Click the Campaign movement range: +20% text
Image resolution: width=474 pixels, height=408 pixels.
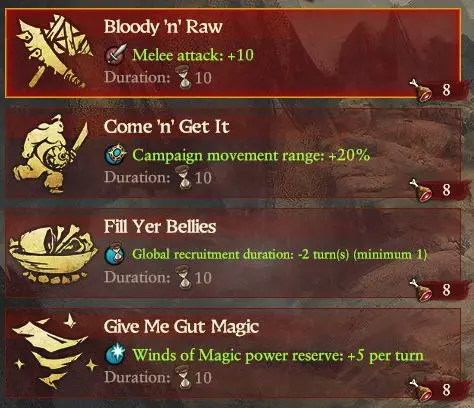click(x=251, y=155)
